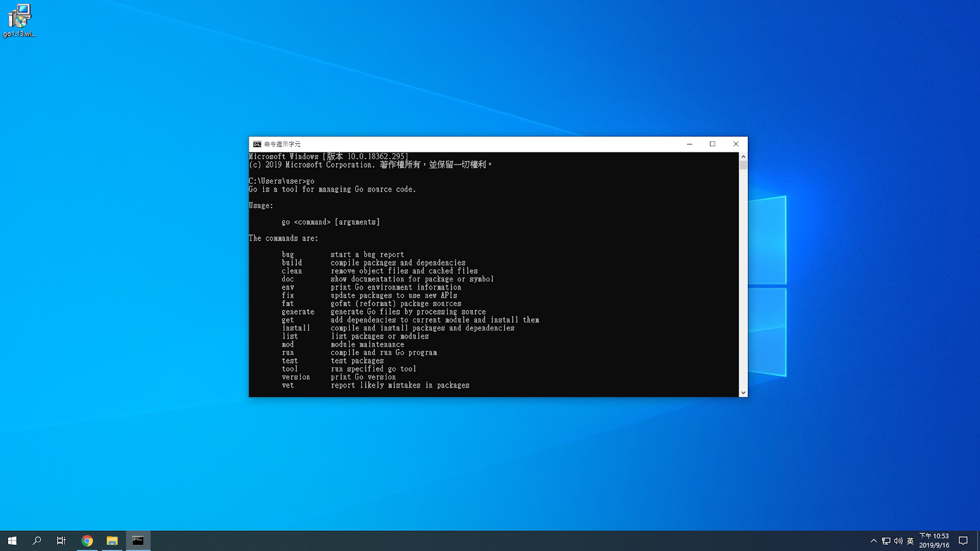The height and width of the screenshot is (551, 980).
Task: Click 'print Go version' description
Action: coord(363,377)
